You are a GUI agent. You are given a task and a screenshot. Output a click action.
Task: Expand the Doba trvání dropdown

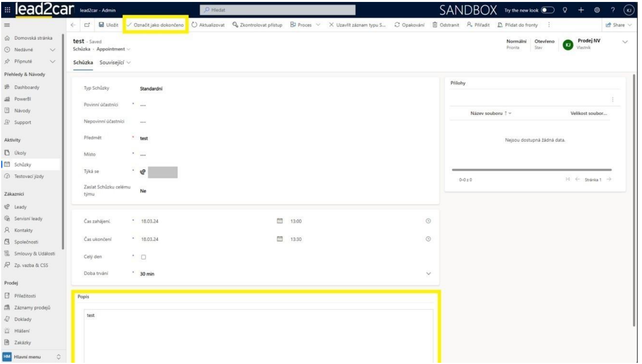pyautogui.click(x=428, y=274)
